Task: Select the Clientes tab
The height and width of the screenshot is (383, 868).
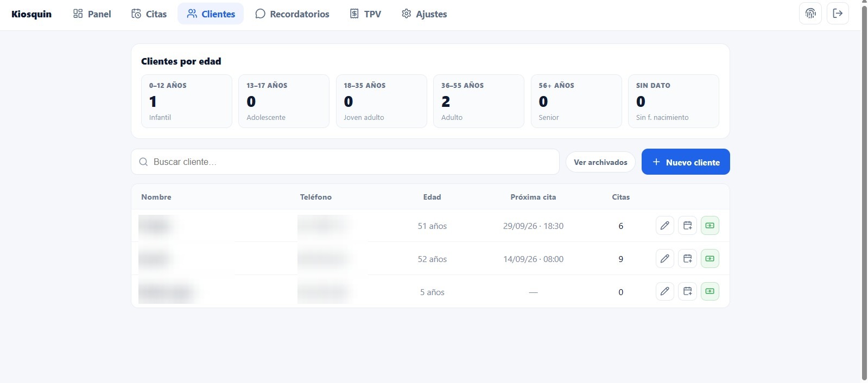Action: [211, 14]
